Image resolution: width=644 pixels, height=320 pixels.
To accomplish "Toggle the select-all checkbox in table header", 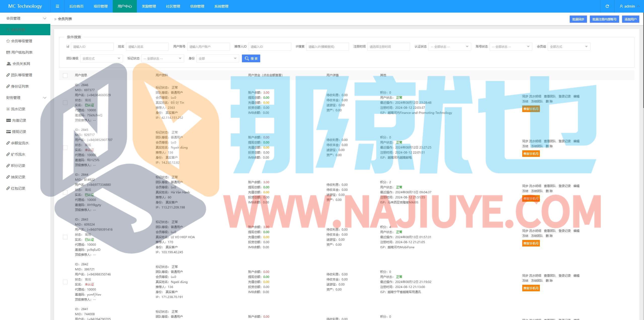I will [x=65, y=75].
